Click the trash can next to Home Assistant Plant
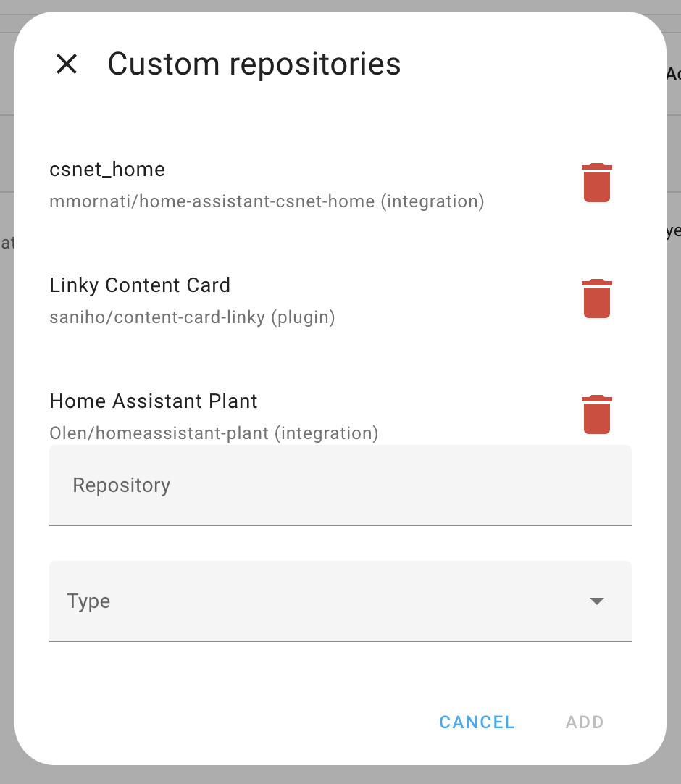Image resolution: width=681 pixels, height=784 pixels. click(x=596, y=414)
